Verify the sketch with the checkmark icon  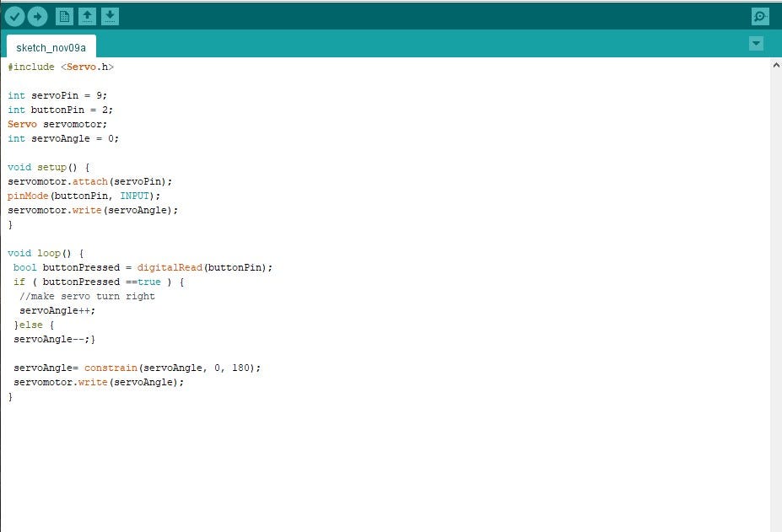pyautogui.click(x=17, y=15)
